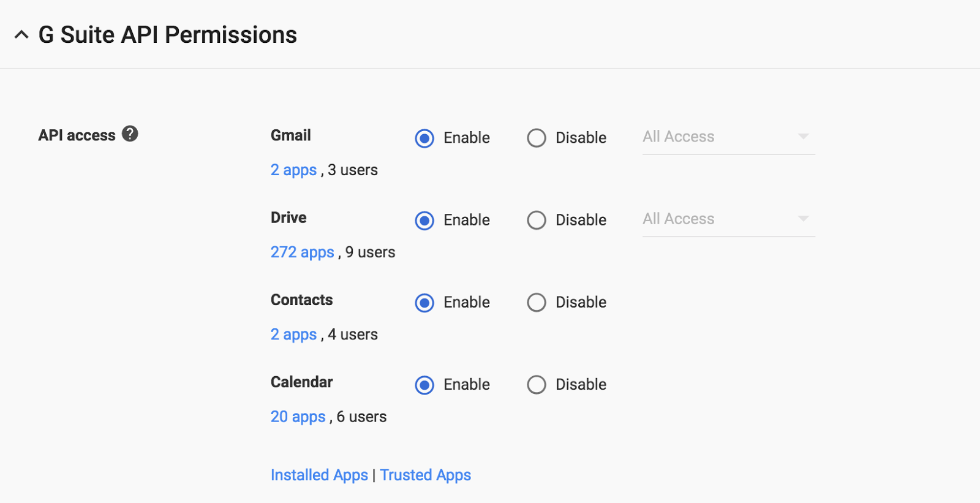Open the Drive All Access dropdown
980x503 pixels.
point(729,219)
